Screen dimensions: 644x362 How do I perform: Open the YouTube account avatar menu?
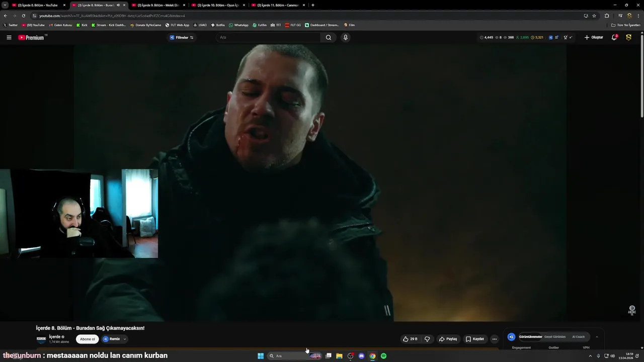tap(628, 37)
